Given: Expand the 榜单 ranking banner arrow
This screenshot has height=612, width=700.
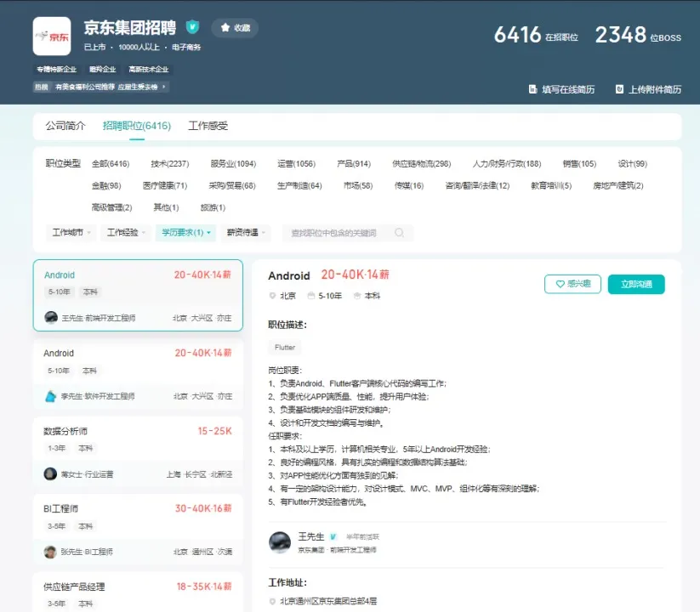Looking at the screenshot, I should pyautogui.click(x=164, y=87).
